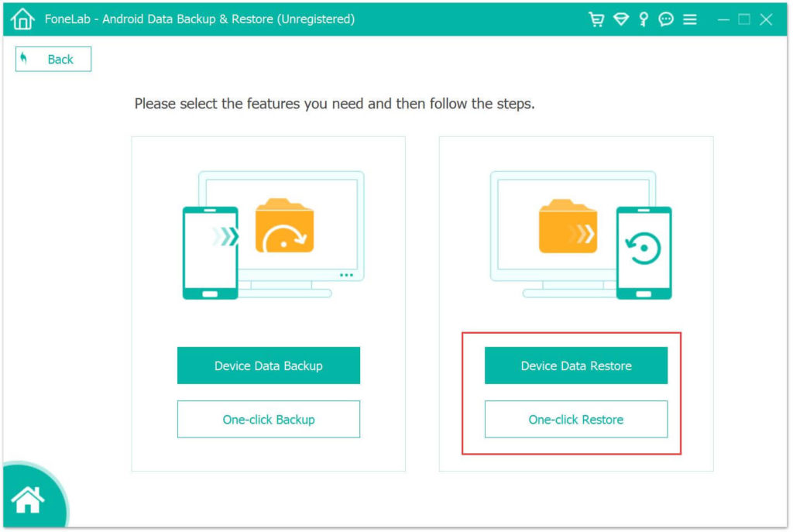Open the key registration icon
This screenshot has height=532, width=793.
click(x=644, y=19)
